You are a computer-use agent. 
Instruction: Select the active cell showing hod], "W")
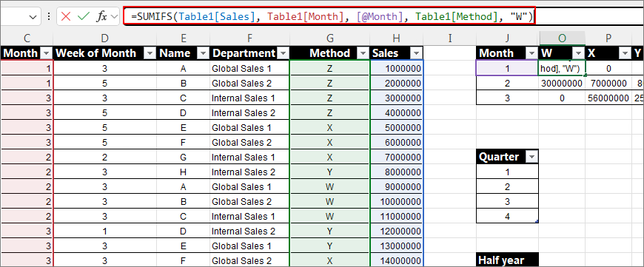click(562, 68)
